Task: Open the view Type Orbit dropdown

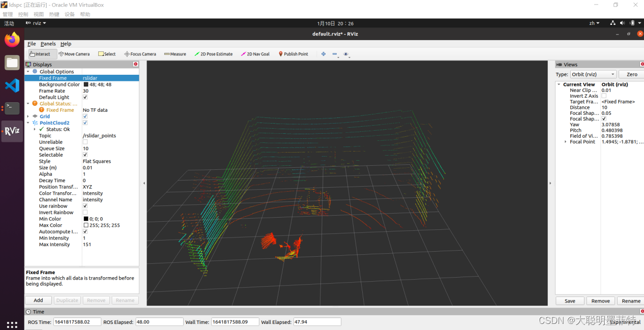Action: click(593, 74)
